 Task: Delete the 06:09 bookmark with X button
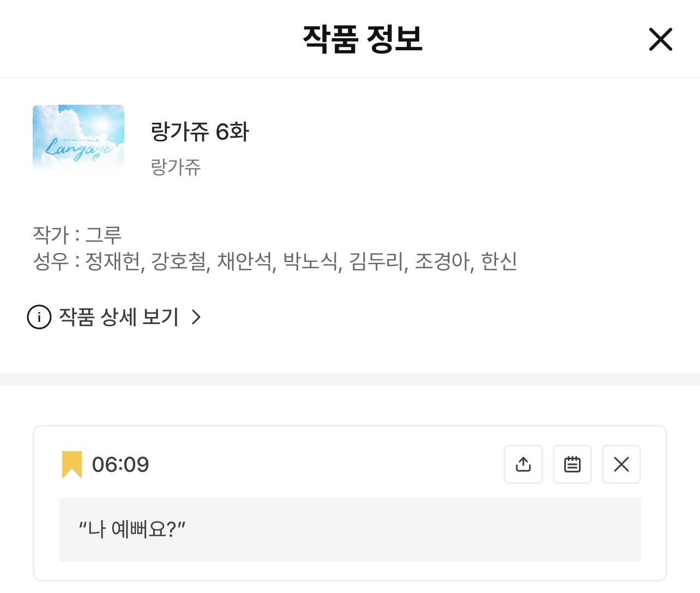[x=621, y=464]
